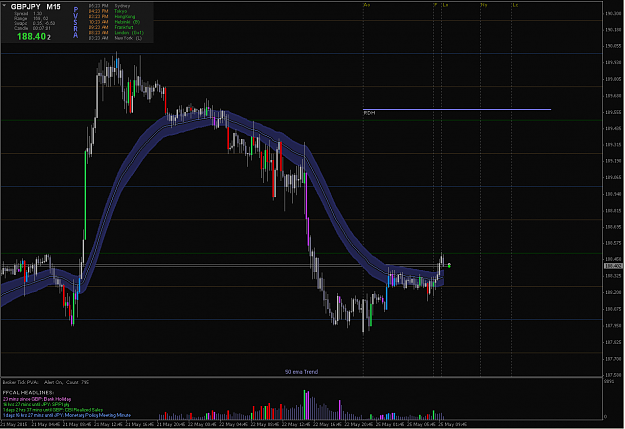Click the Lo session marker at top

coord(445,5)
